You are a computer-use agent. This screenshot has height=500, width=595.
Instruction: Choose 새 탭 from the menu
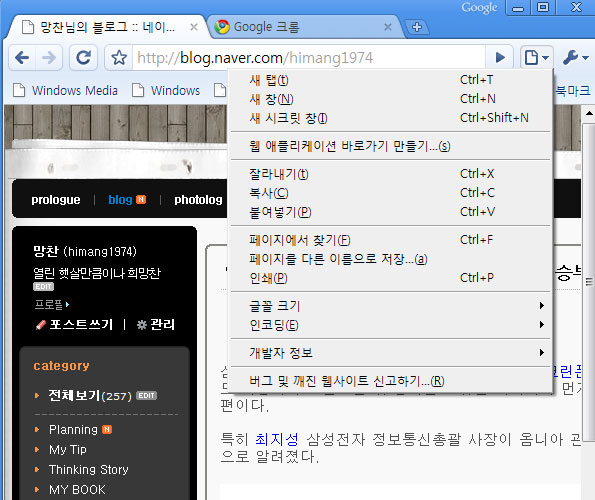point(390,80)
